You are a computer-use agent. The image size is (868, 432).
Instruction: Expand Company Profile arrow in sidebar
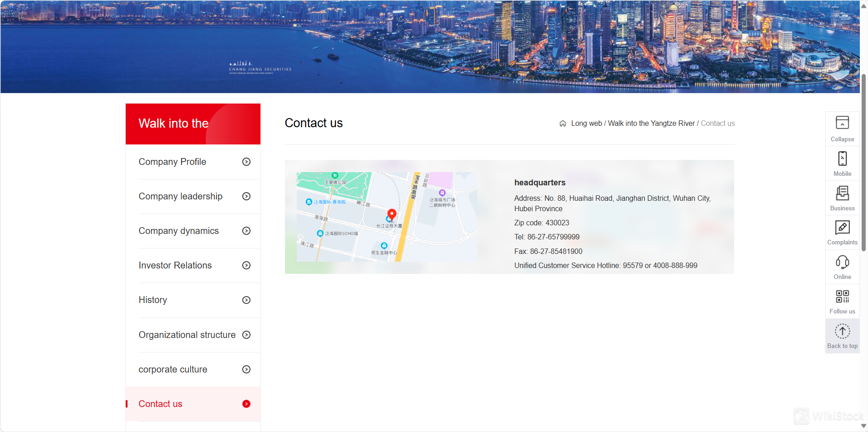coord(246,162)
